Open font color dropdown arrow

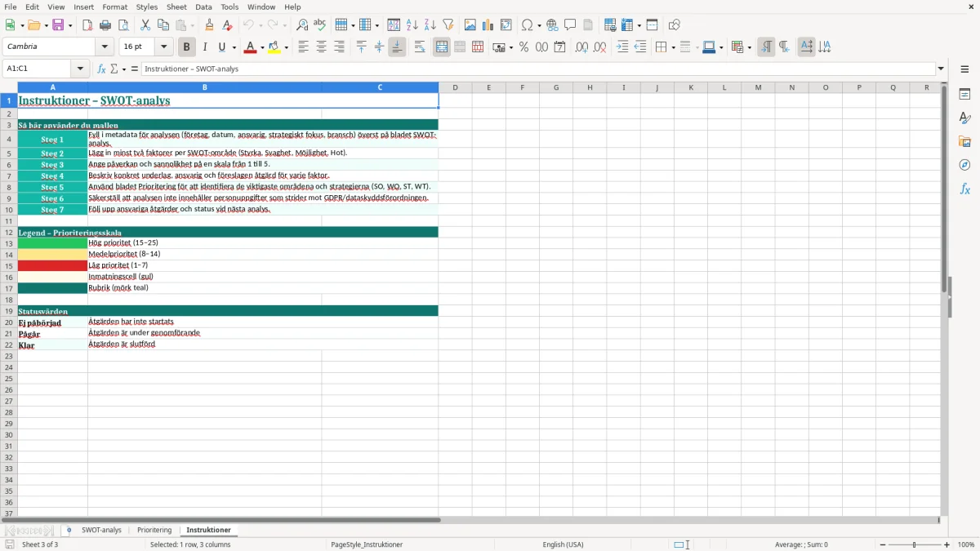tap(262, 48)
